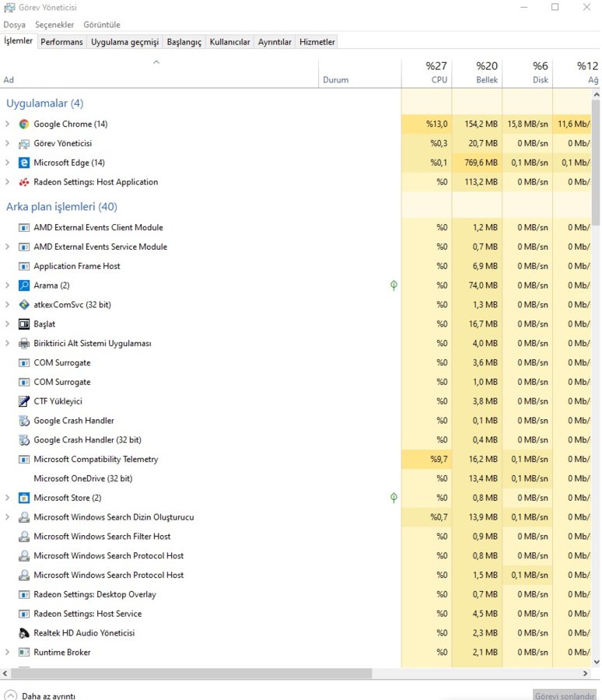Click the Görev Yöneticisi process icon
The width and height of the screenshot is (602, 700).
[24, 144]
